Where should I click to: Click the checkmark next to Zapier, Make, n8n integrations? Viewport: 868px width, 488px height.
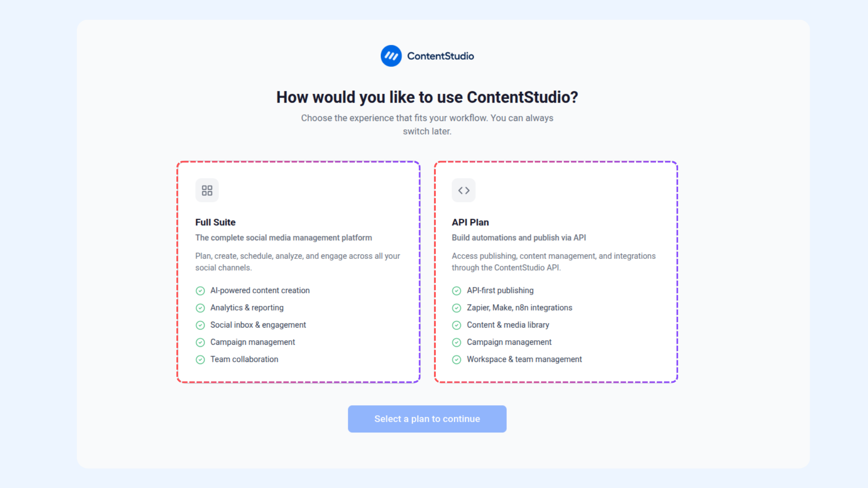pyautogui.click(x=457, y=308)
